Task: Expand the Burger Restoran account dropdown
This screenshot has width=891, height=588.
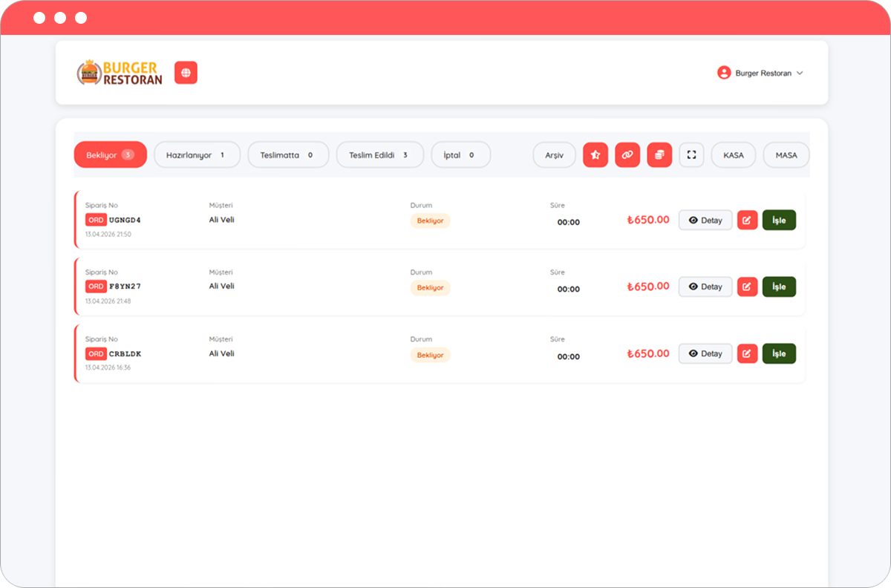Action: (760, 73)
